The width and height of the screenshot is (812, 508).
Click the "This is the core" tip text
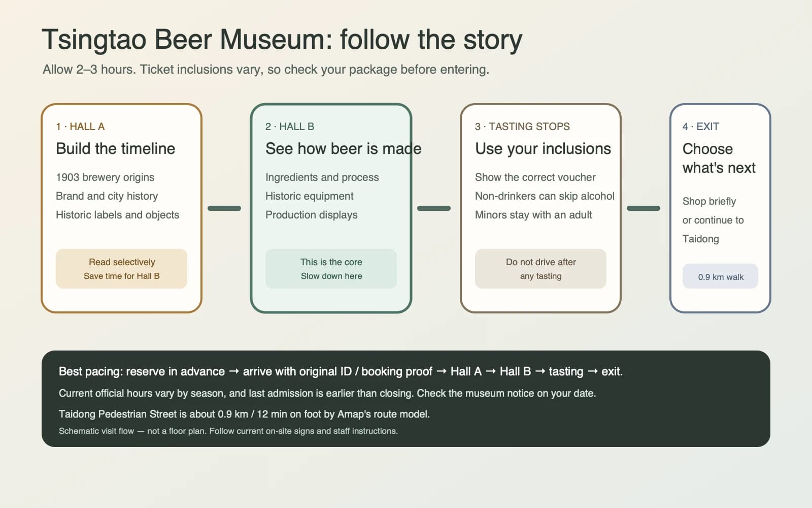(331, 262)
